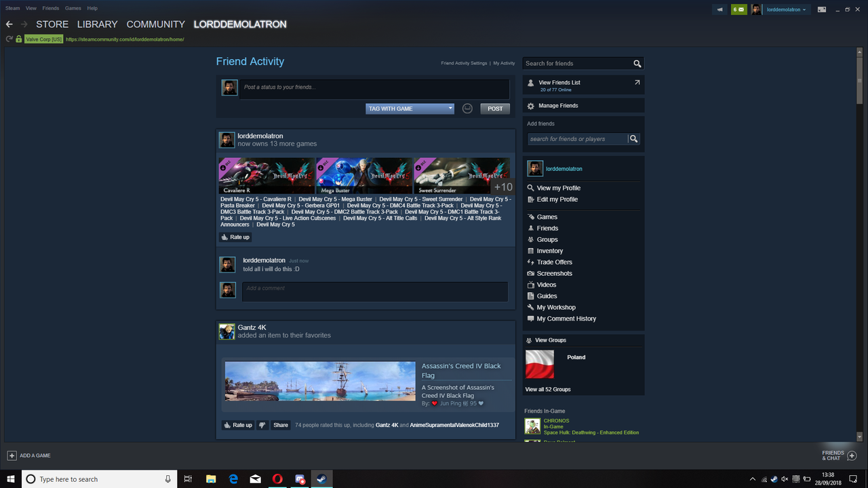
Task: Click the Add a Game plus icon
Action: (12, 455)
